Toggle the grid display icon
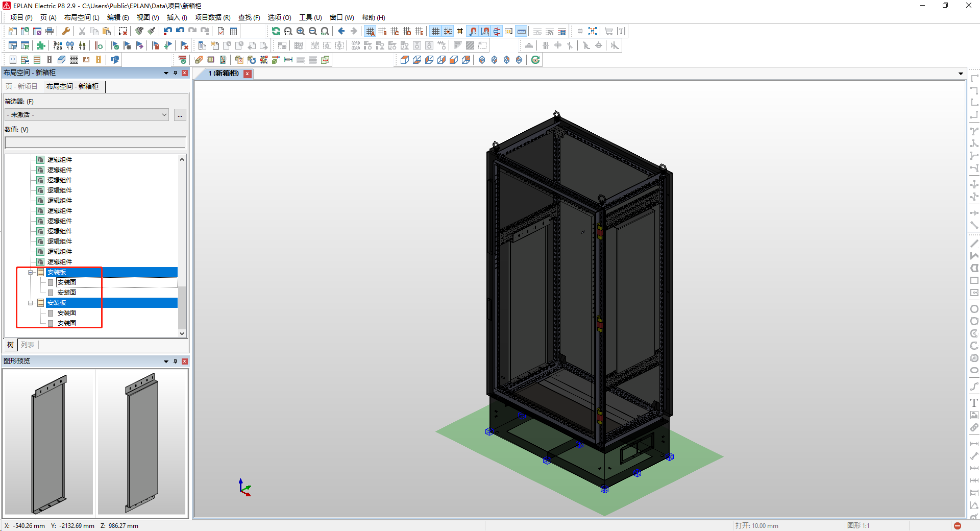980x531 pixels. [x=435, y=31]
